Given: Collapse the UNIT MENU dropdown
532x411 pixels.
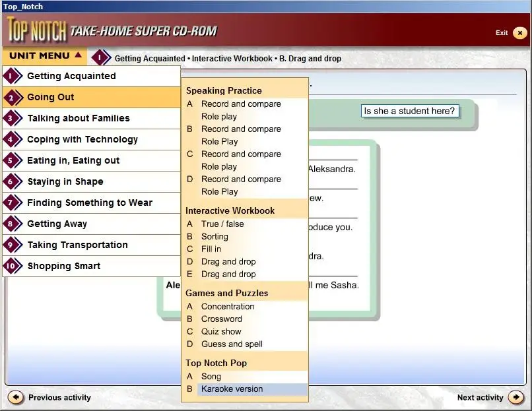Looking at the screenshot, I should tap(45, 55).
